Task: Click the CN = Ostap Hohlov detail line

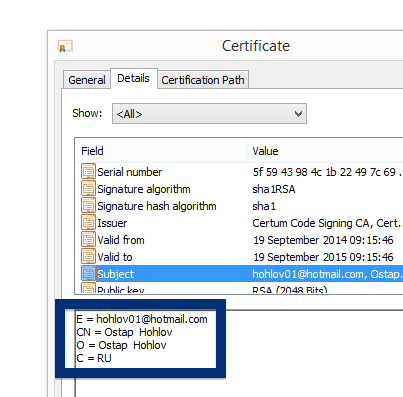Action: 124,332
